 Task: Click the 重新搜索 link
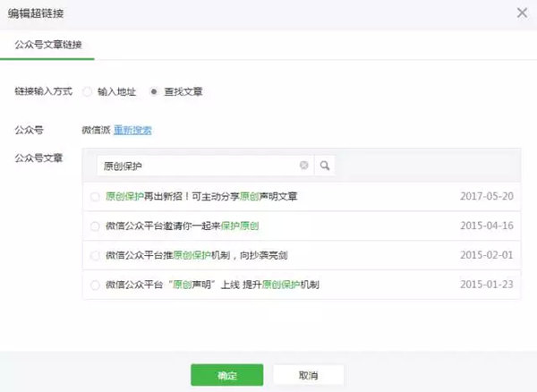132,130
